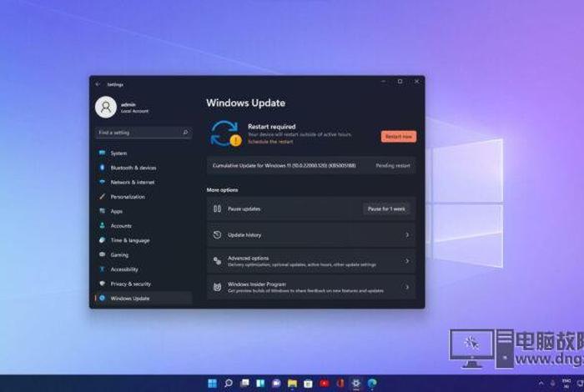Click the Cumulative Update for Windows 11 text
Screen dimensions: 584x392
[x=284, y=166]
